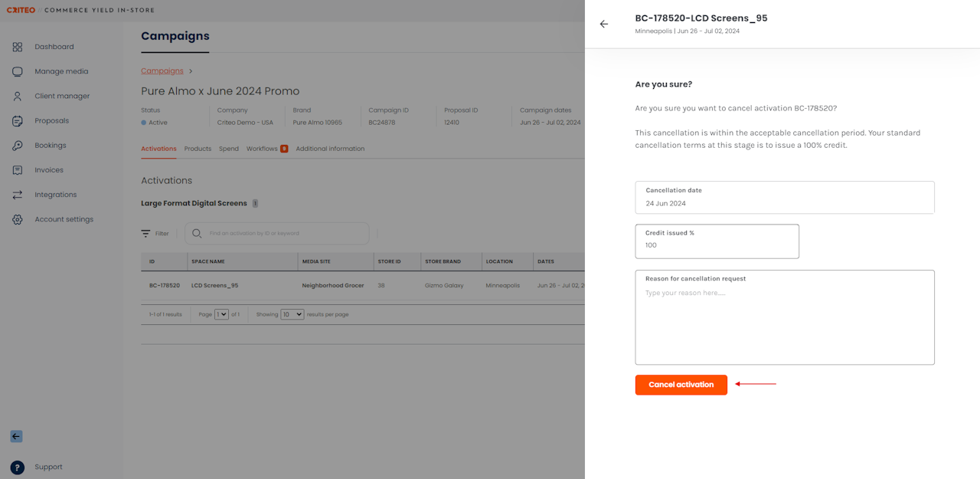Image resolution: width=980 pixels, height=479 pixels.
Task: Collapse the sidebar with the arrow button
Action: (16, 436)
